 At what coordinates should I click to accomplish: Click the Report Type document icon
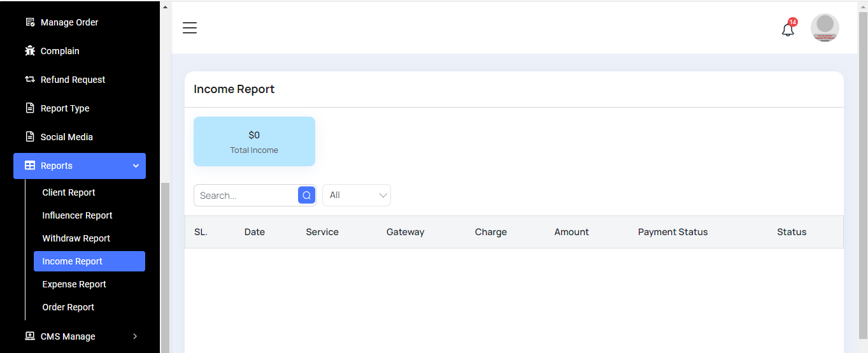click(30, 108)
